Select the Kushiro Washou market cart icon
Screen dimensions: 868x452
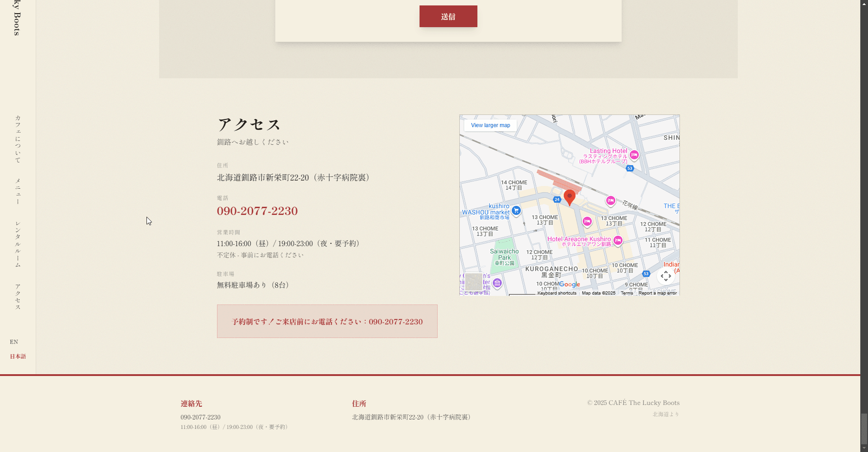click(x=516, y=210)
